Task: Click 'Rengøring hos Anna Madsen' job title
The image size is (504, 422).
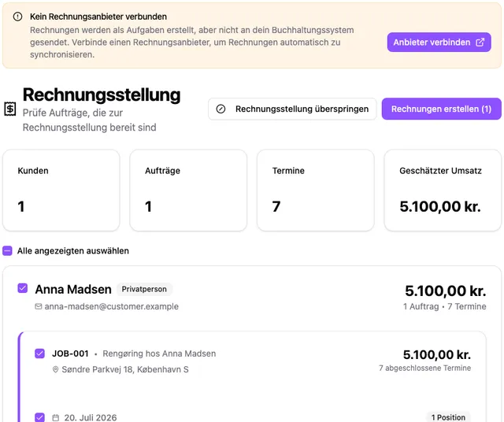Action: click(x=159, y=354)
